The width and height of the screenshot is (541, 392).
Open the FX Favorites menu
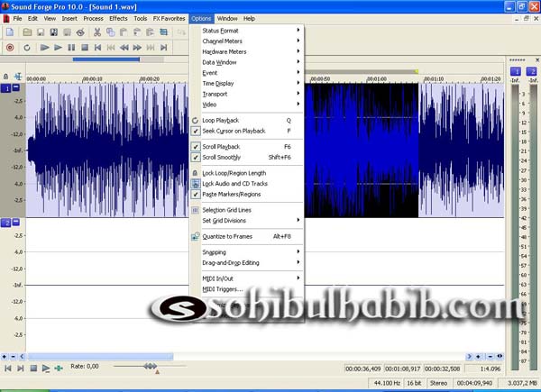click(x=170, y=19)
